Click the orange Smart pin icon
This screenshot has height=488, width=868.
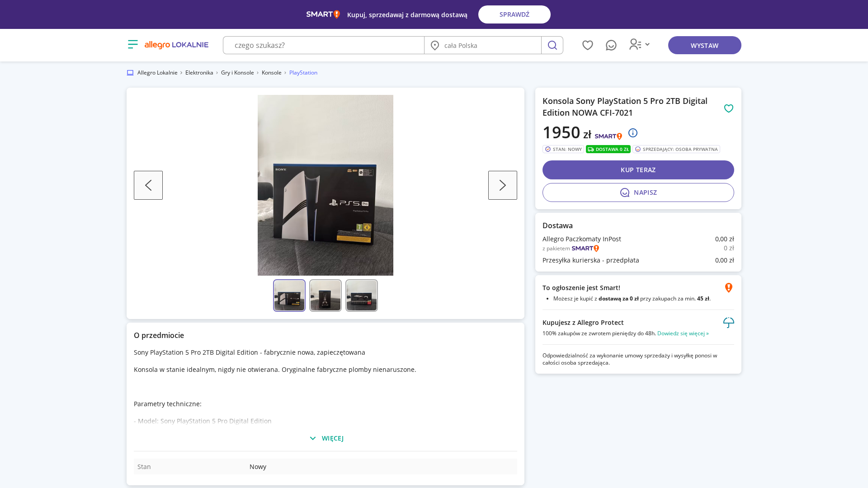pos(729,288)
